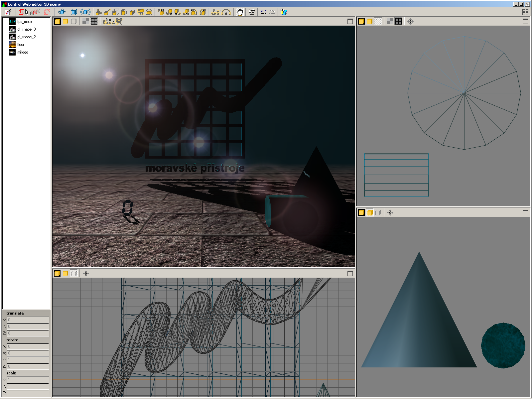This screenshot has height=399, width=532.
Task: Select gl_shape_3 in the object list
Action: (x=26, y=29)
